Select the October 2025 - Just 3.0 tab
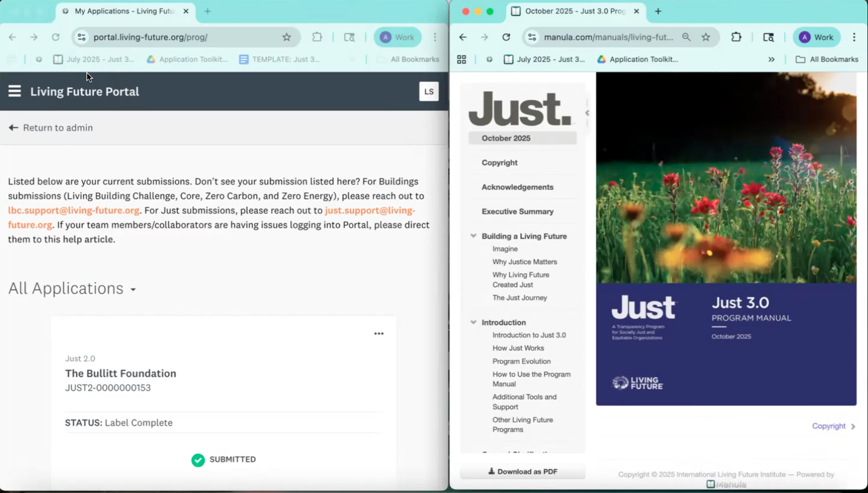868x493 pixels. click(576, 11)
